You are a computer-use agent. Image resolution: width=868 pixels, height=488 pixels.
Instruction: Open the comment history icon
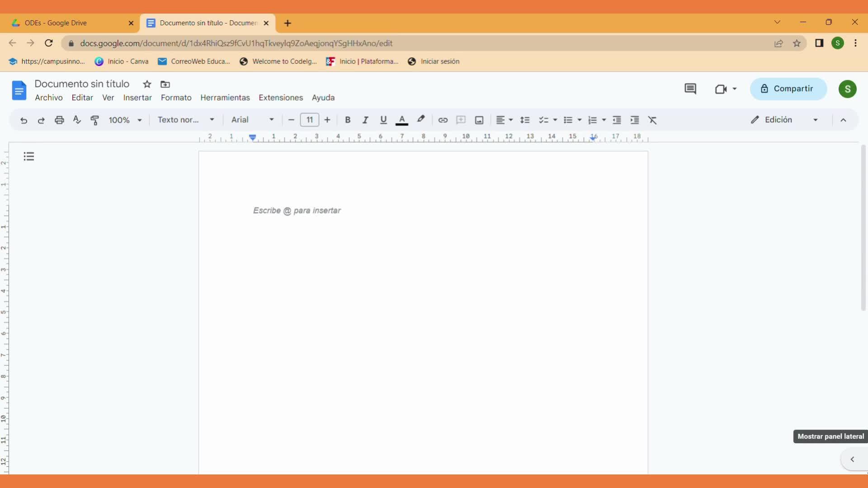690,89
